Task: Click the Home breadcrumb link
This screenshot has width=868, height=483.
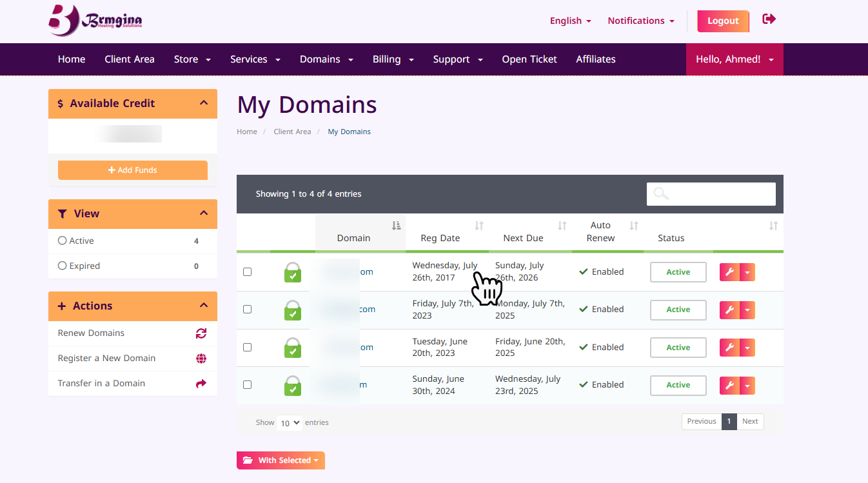Action: 247,132
